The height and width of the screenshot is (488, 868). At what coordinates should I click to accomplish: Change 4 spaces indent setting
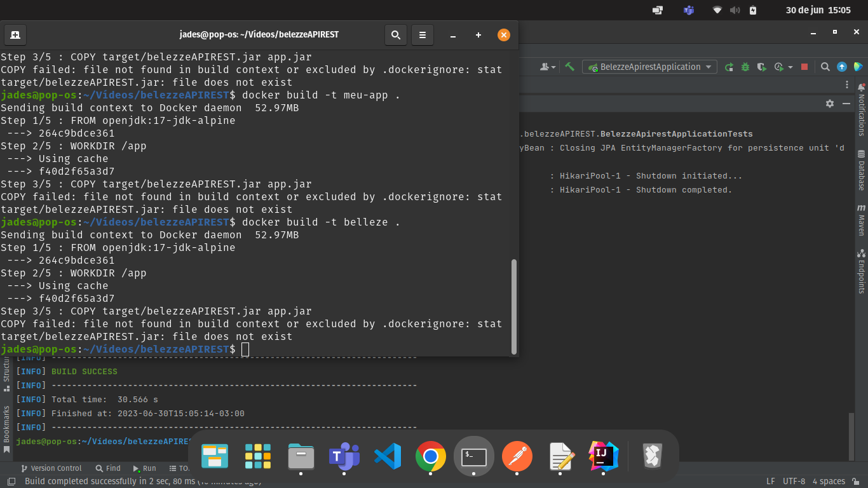[x=829, y=482]
